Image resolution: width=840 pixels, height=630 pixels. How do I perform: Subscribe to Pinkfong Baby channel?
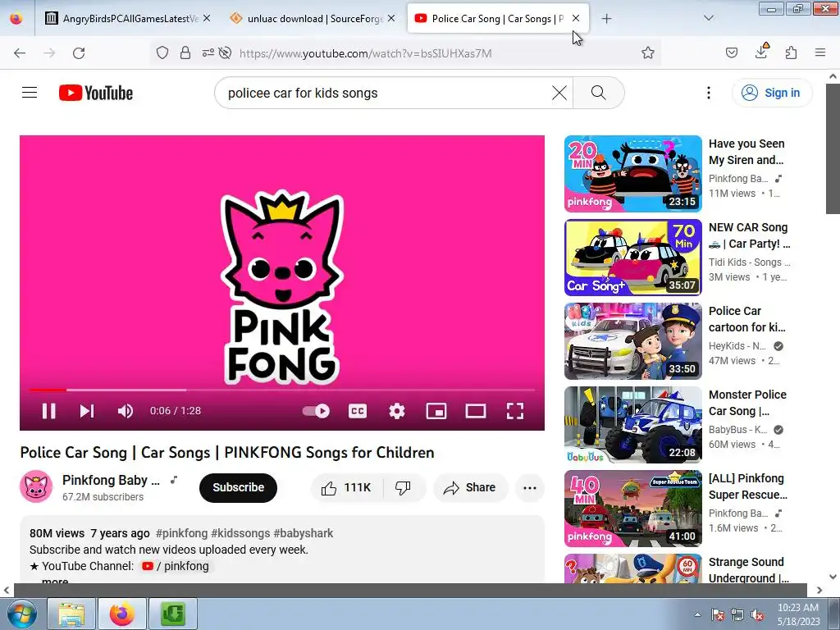click(x=239, y=487)
